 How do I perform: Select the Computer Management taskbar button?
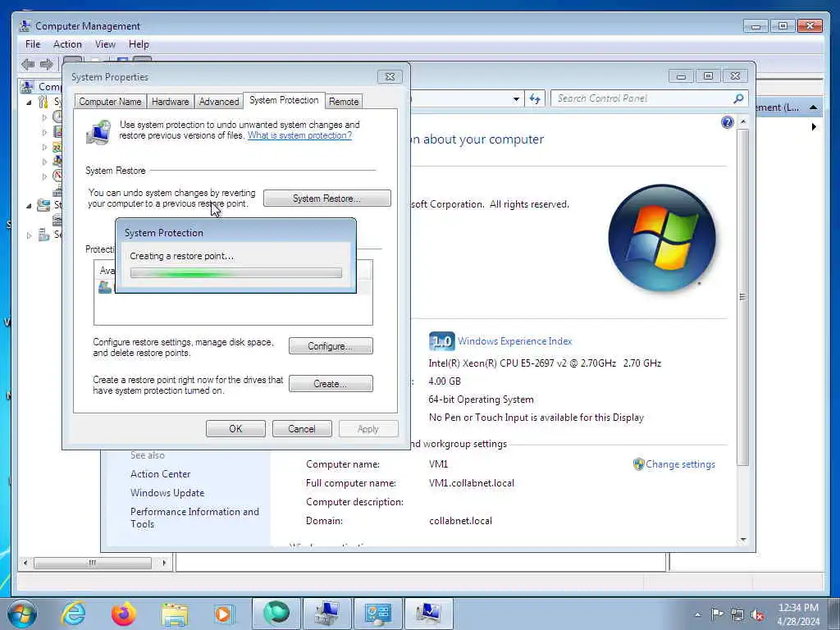(326, 613)
